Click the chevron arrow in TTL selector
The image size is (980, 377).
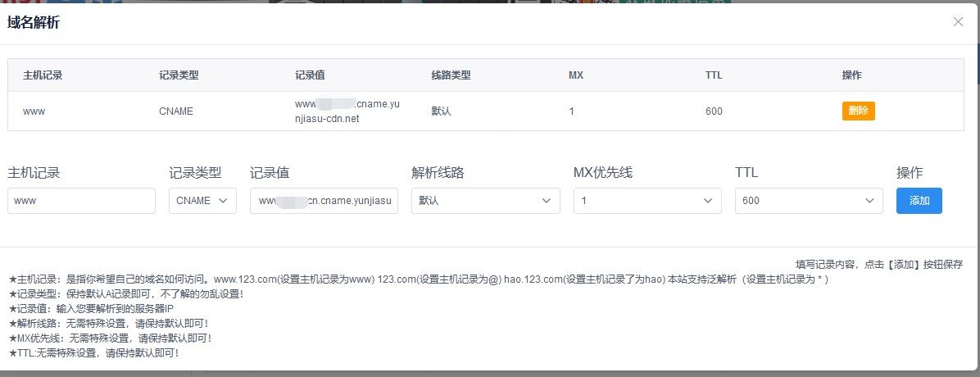tap(869, 201)
